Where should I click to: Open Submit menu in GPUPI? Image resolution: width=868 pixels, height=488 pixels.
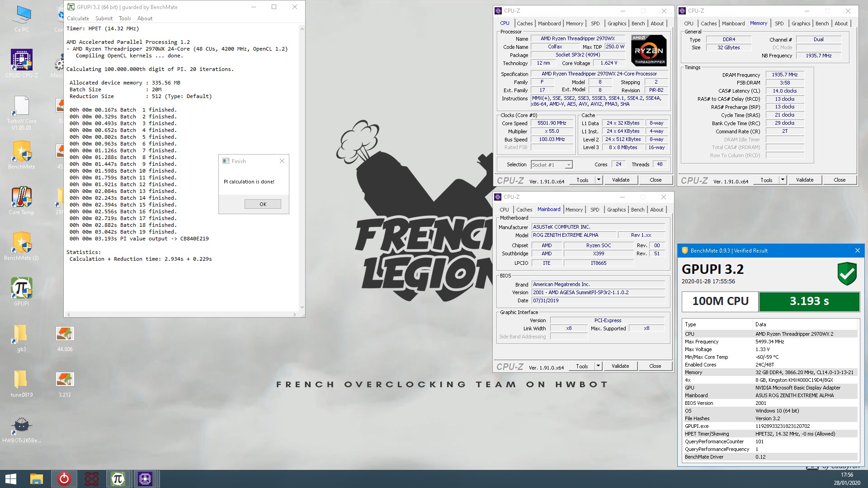[x=104, y=19]
